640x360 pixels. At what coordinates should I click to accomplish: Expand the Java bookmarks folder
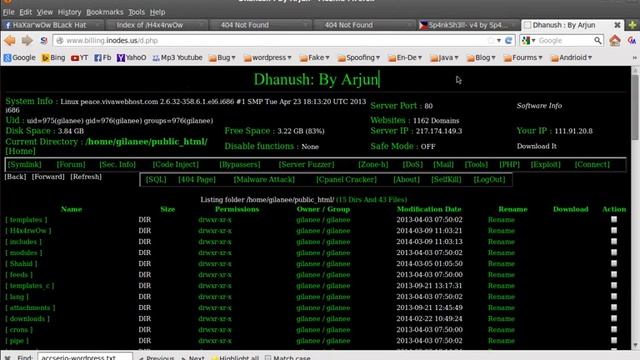444,58
